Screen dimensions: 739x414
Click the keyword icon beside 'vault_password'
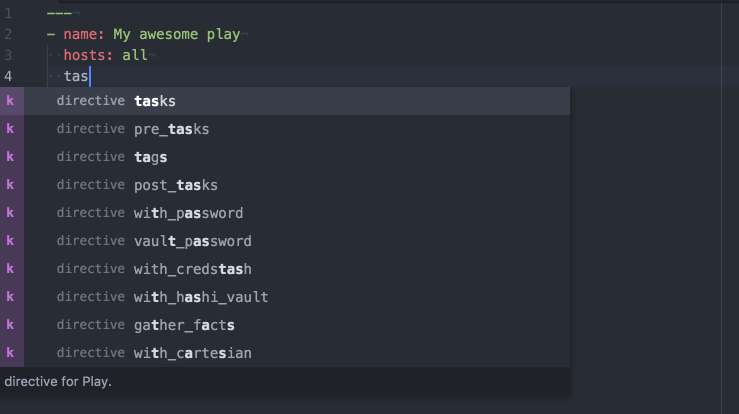click(x=12, y=241)
